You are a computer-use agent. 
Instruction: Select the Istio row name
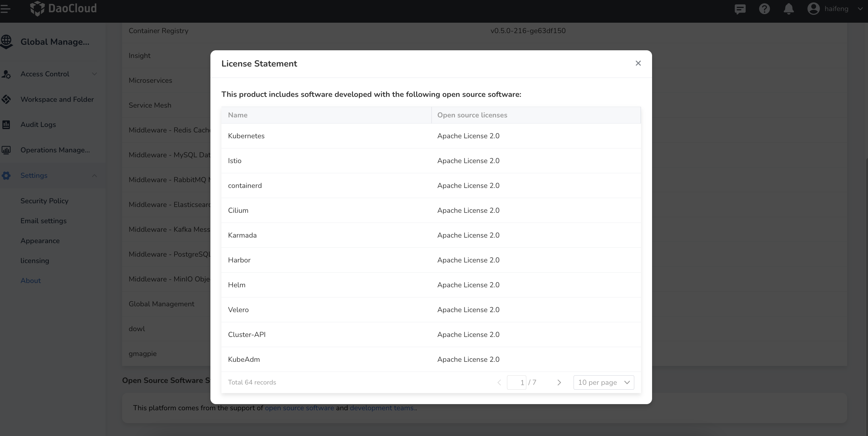click(x=235, y=161)
